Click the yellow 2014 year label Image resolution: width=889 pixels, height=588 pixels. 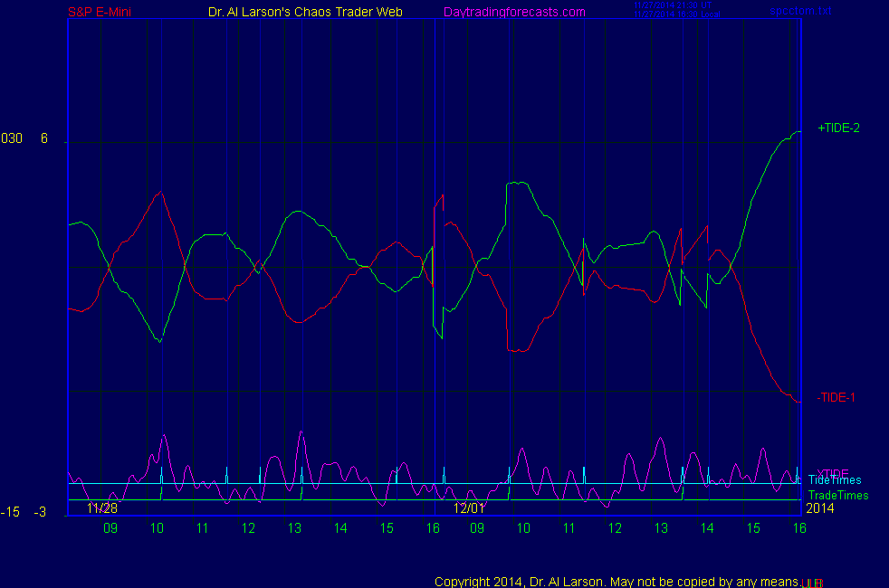(x=819, y=508)
